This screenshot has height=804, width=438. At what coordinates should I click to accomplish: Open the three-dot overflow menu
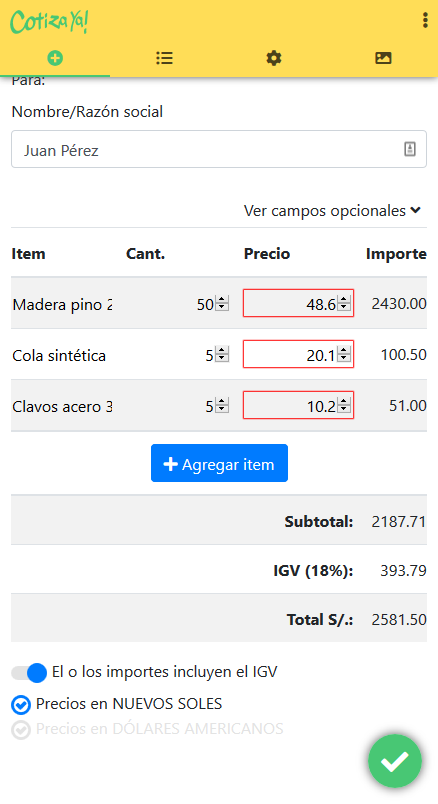425,20
